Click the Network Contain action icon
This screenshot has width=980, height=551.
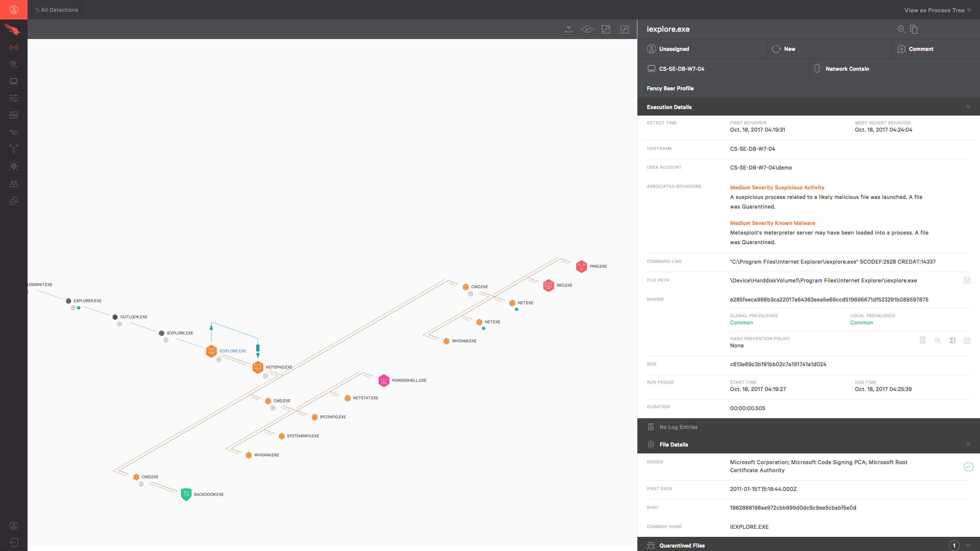817,68
